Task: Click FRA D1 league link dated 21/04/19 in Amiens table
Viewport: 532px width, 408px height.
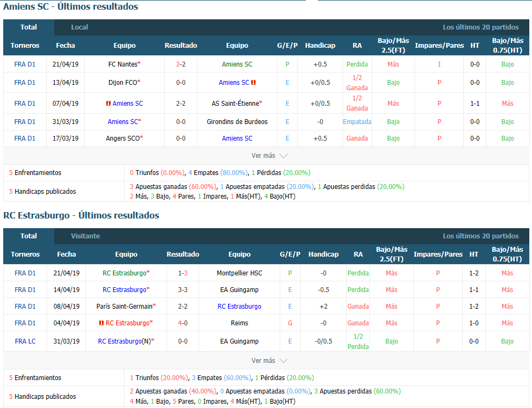Action: (x=25, y=64)
